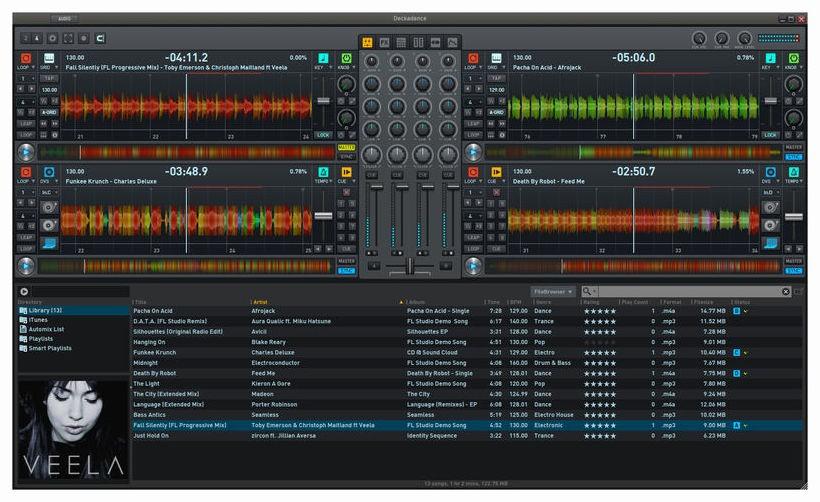Click the yellow CUE icon on the Funkee Krunch deck
820x502 pixels.
pyautogui.click(x=346, y=172)
